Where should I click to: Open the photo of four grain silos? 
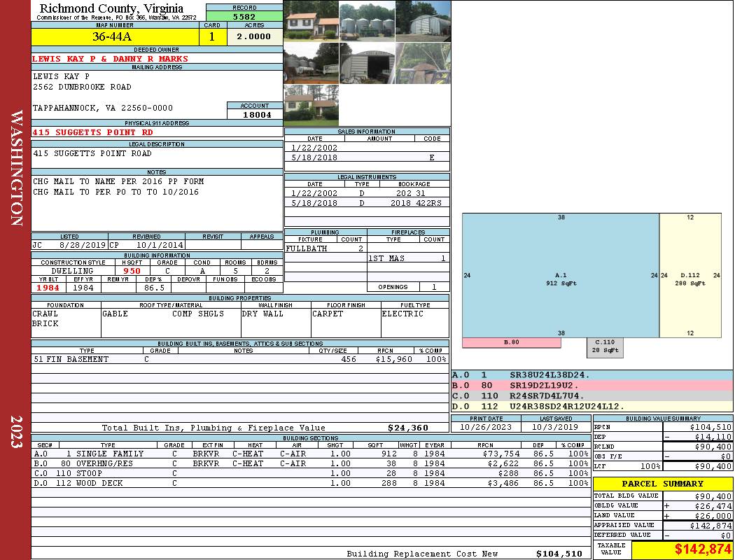367,21
